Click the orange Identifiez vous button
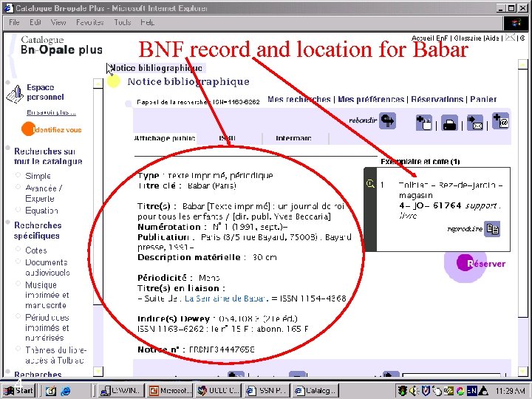532x399 pixels. pyautogui.click(x=52, y=129)
